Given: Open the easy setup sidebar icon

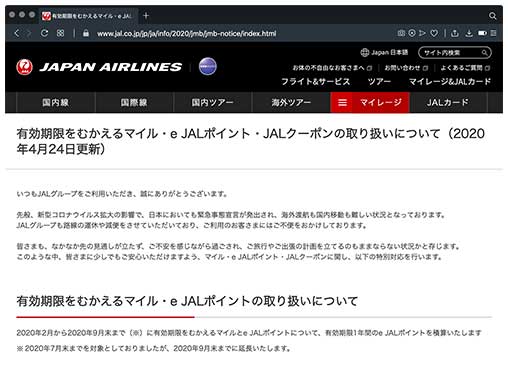Looking at the screenshot, I should point(494,33).
